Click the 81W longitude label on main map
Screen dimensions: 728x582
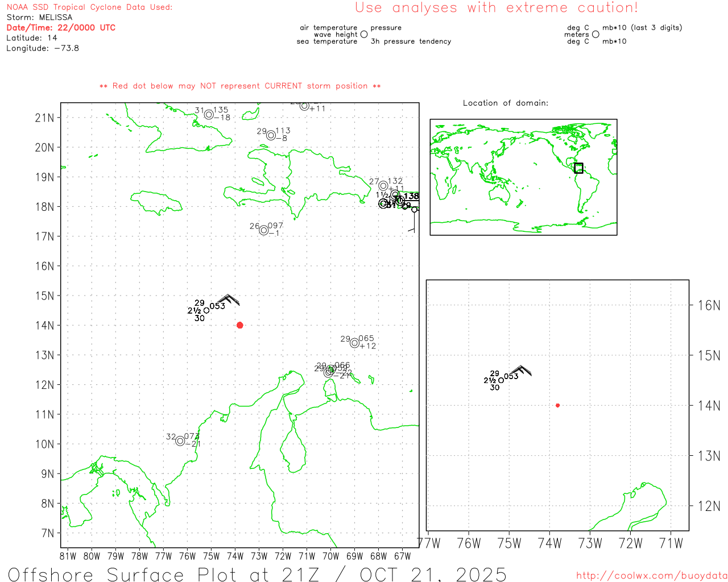pyautogui.click(x=68, y=556)
